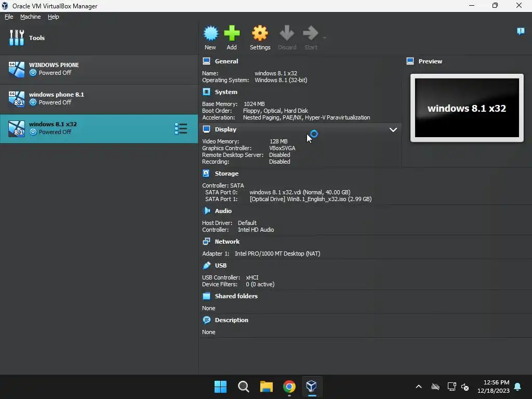This screenshot has height=399, width=532.
Task: Open the Display settings header link
Action: [x=225, y=129]
